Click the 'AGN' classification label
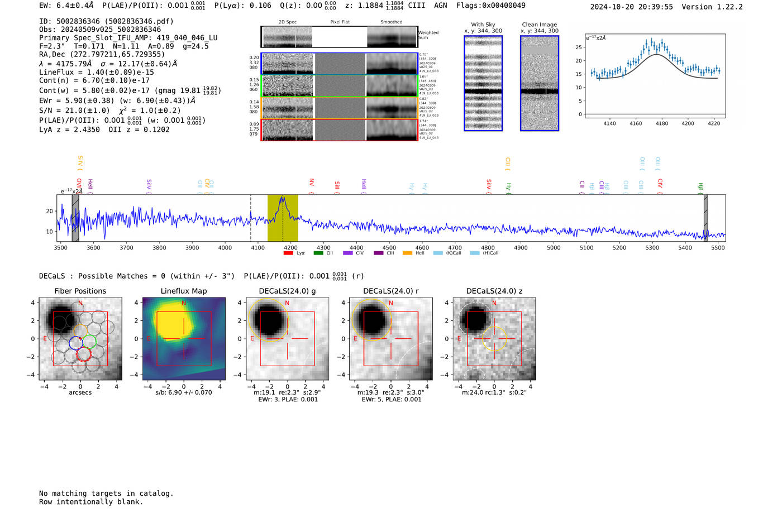Image resolution: width=782 pixels, height=532 pixels. [x=441, y=6]
